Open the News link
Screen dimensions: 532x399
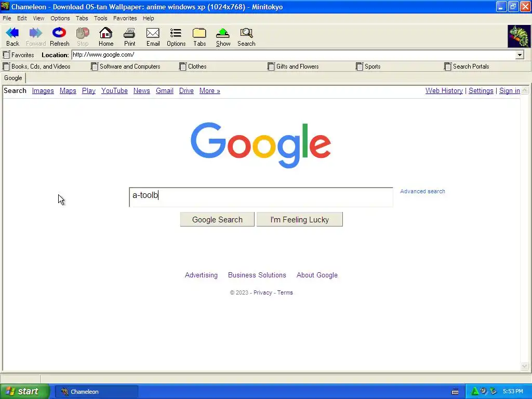141,91
